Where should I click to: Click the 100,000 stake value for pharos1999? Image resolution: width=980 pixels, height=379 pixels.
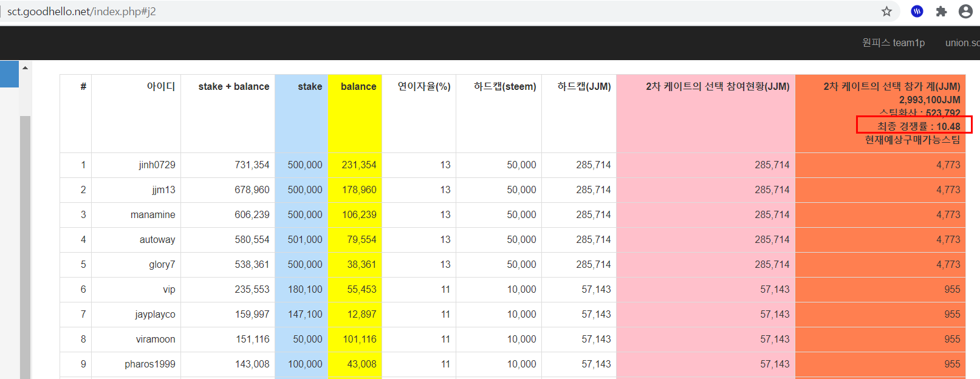(305, 364)
